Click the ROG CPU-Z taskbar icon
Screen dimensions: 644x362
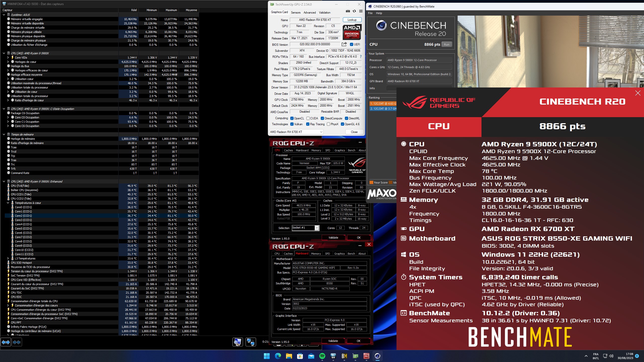pos(366,356)
